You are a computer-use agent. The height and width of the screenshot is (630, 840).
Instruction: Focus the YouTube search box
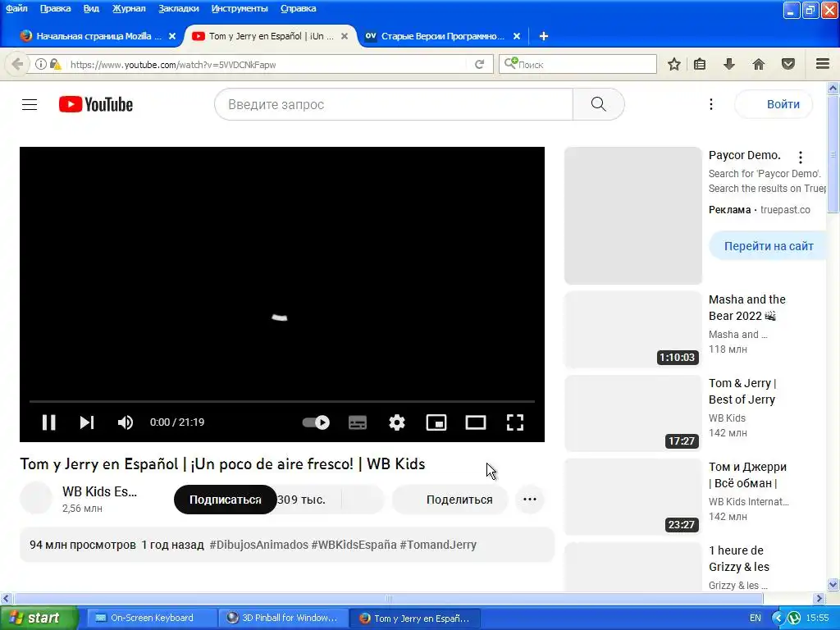click(x=394, y=104)
